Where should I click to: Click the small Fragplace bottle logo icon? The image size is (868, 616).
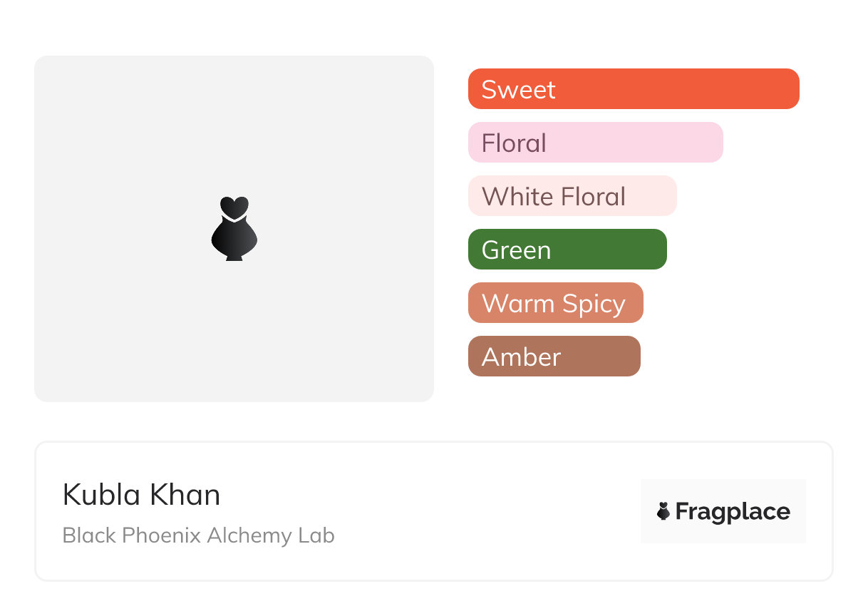pos(663,511)
